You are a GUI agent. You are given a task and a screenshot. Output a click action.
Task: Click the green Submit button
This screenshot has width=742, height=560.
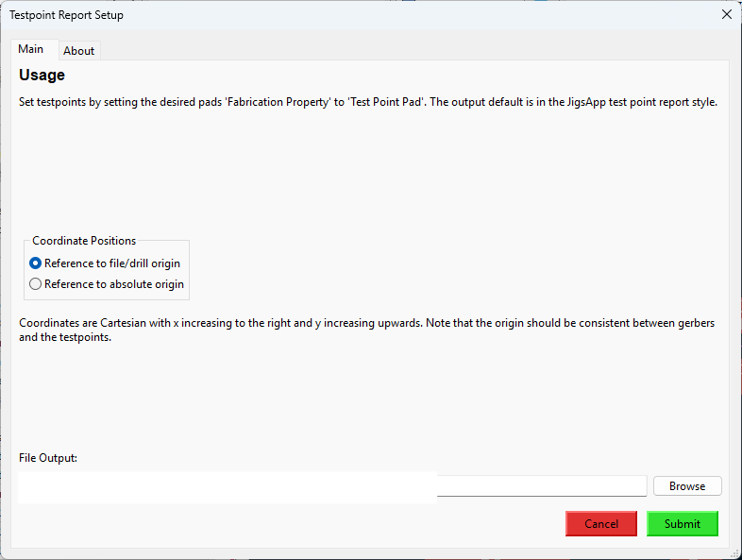[x=682, y=524]
